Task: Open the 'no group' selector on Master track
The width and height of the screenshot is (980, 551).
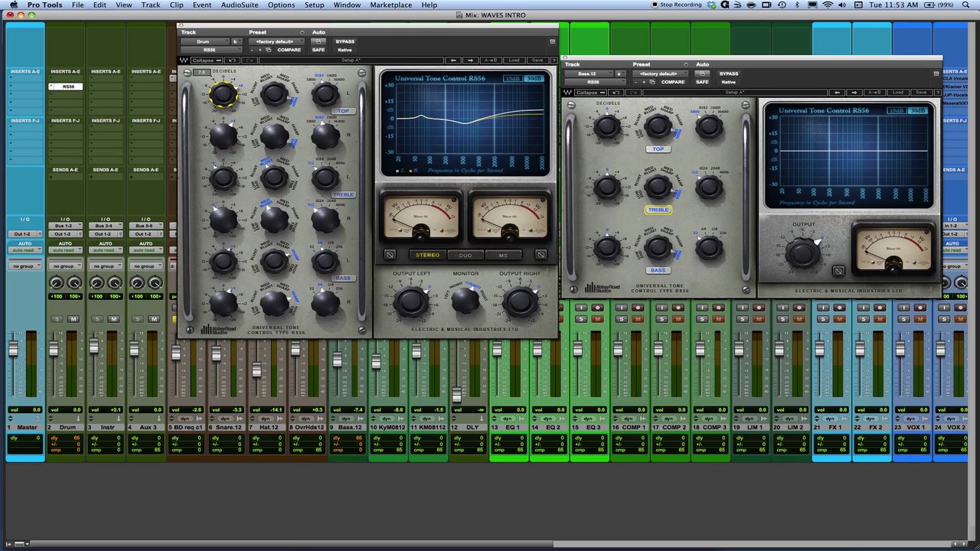Action: click(x=25, y=266)
